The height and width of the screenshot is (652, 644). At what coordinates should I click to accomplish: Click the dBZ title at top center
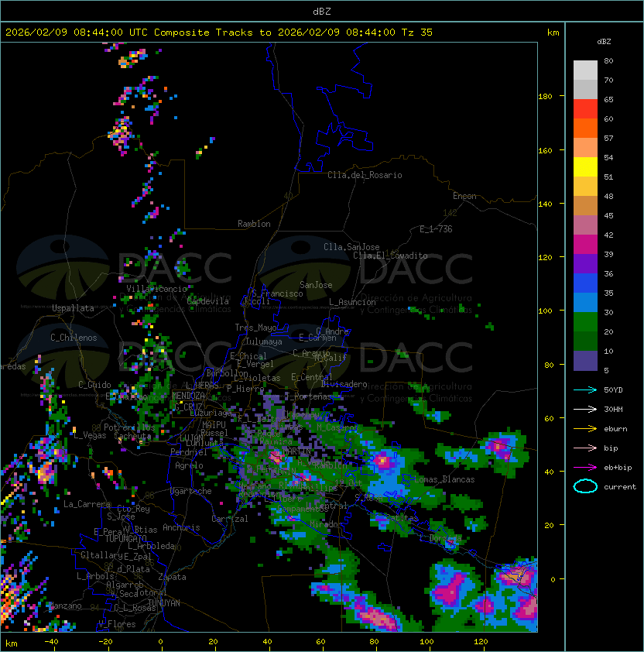[x=322, y=12]
